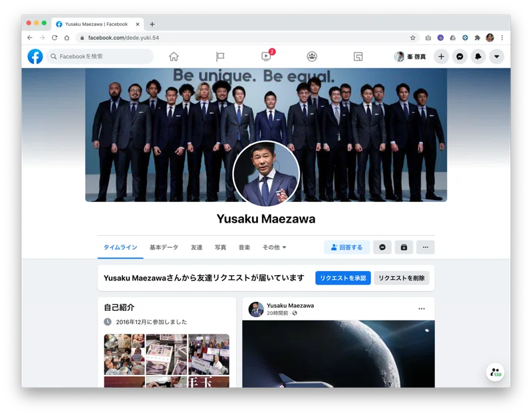The width and height of the screenshot is (532, 416).
Task: Click the grey triangular extension icon in toolbar
Action: [x=453, y=38]
